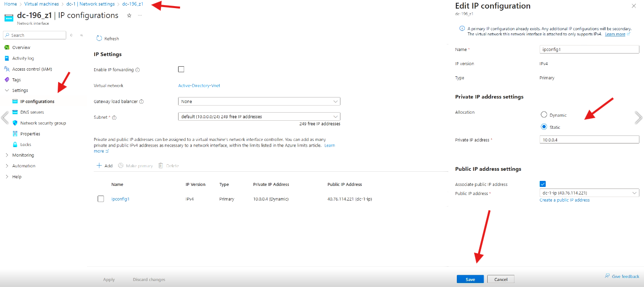Open Activity log from sidebar

click(23, 58)
